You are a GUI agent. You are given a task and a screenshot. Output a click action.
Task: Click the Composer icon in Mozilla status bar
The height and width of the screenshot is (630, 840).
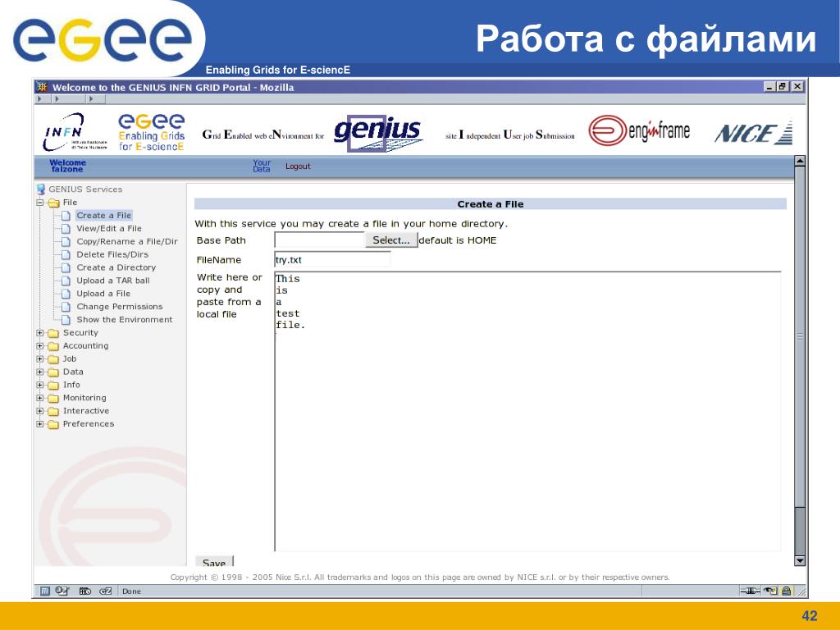click(84, 591)
